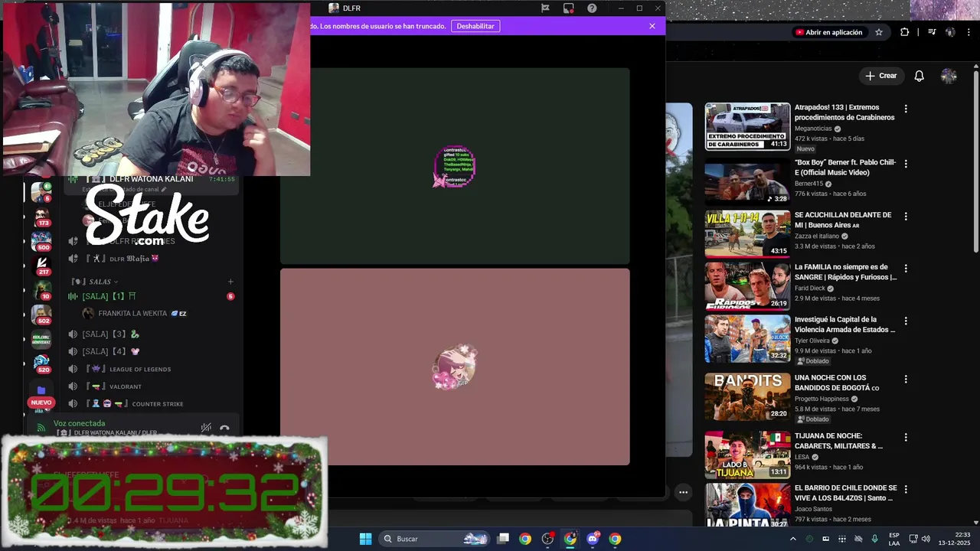Open the taskbar volume icon
Viewport: 980px width, 551px height.
coord(926,539)
